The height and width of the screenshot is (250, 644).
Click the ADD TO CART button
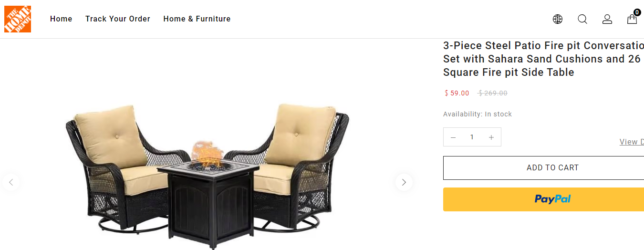click(x=543, y=168)
